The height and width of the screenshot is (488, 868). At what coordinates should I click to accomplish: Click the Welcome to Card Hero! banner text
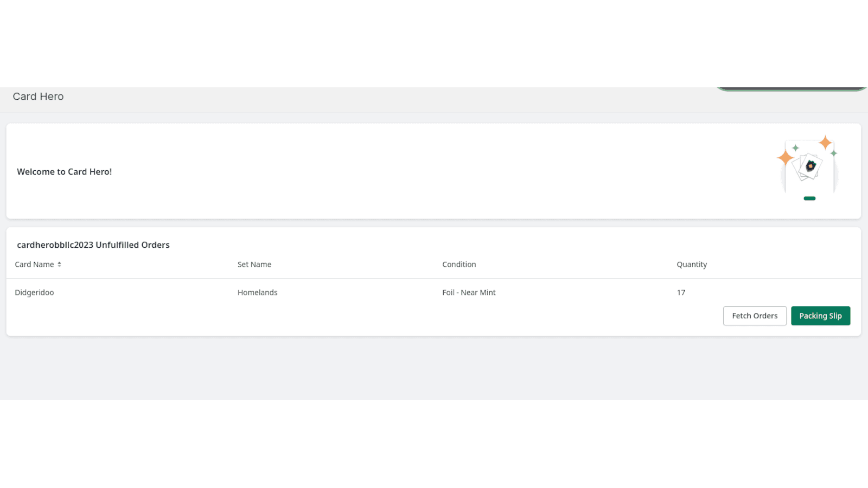point(64,172)
